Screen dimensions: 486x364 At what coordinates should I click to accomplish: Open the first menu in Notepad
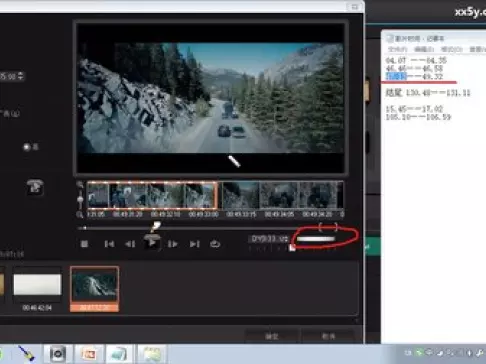point(397,49)
